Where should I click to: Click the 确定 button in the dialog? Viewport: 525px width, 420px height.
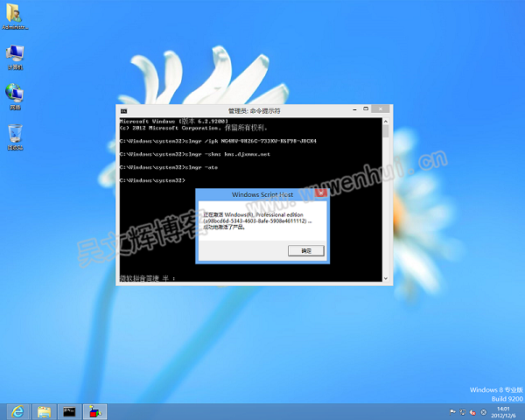[x=306, y=250]
